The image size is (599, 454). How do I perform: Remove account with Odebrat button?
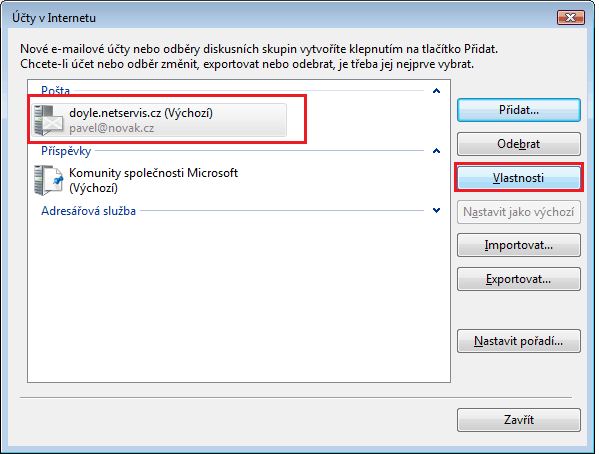[519, 144]
